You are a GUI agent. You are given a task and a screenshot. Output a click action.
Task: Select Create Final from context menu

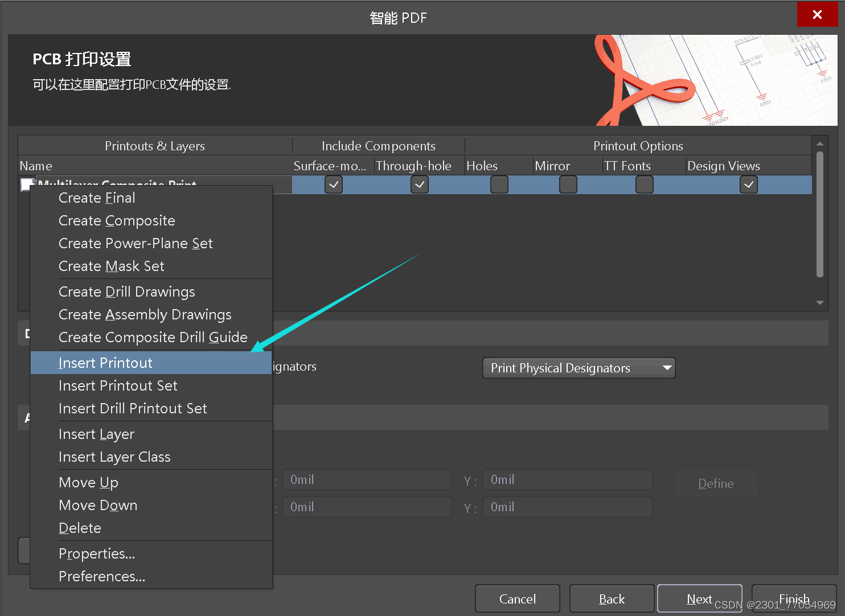pos(151,198)
